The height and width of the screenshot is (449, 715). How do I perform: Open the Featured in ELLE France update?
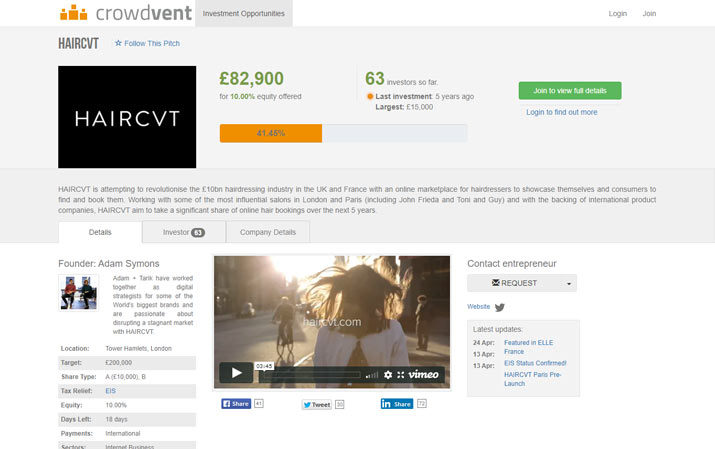(x=528, y=347)
